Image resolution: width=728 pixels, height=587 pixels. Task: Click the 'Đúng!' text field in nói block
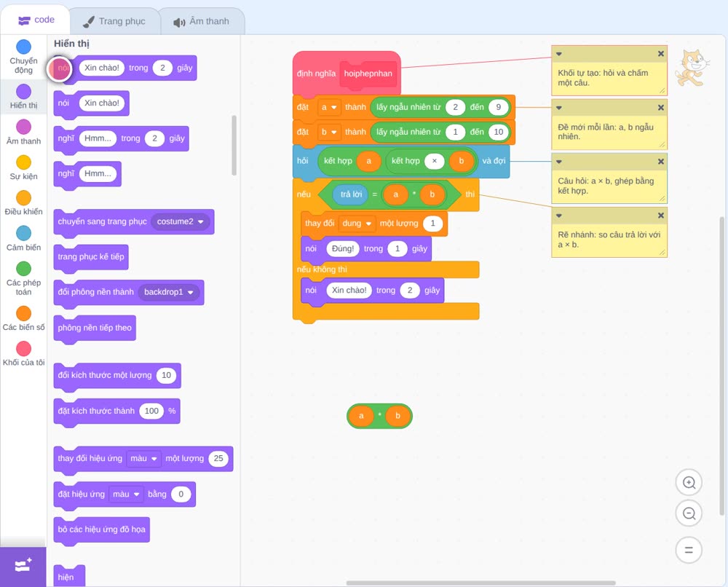(x=343, y=248)
